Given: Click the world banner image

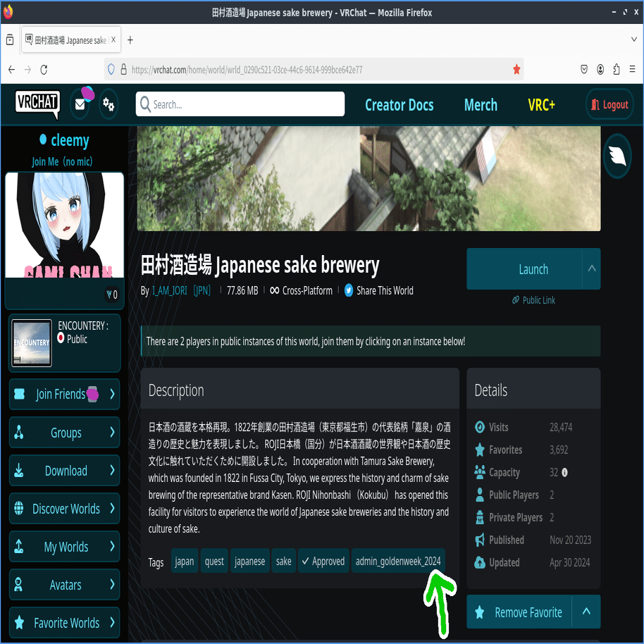Looking at the screenshot, I should (369, 179).
